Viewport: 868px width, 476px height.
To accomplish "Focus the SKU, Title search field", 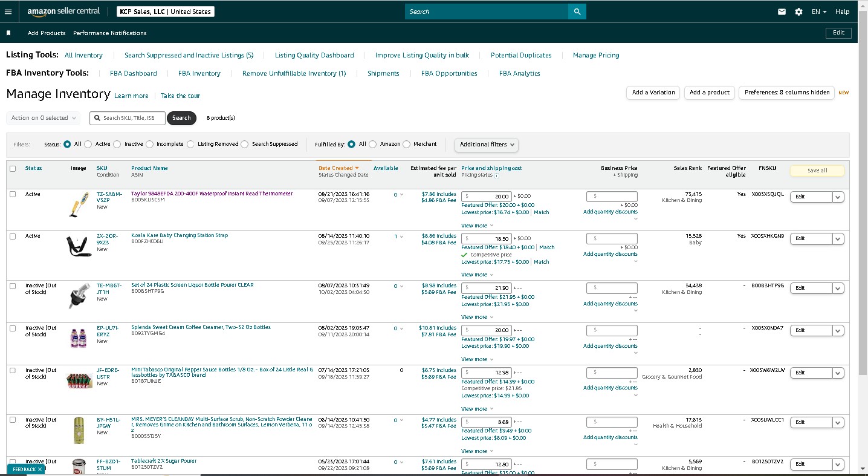I will tap(128, 118).
